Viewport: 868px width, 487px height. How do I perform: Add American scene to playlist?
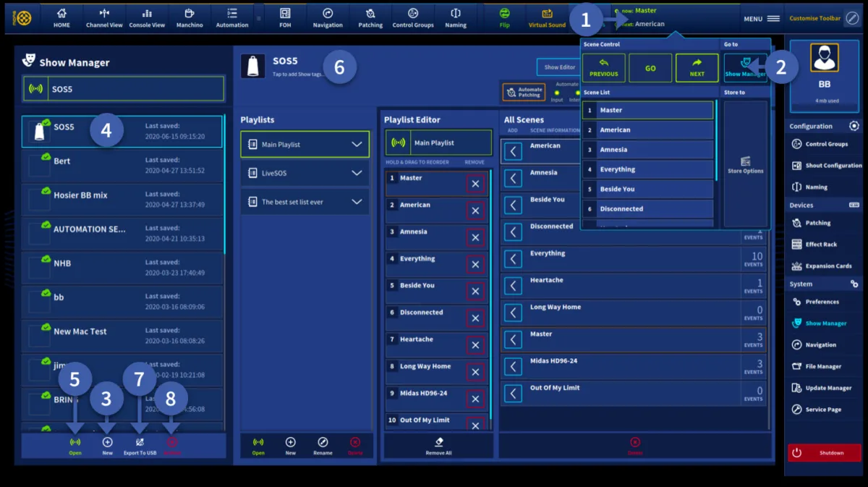point(513,151)
